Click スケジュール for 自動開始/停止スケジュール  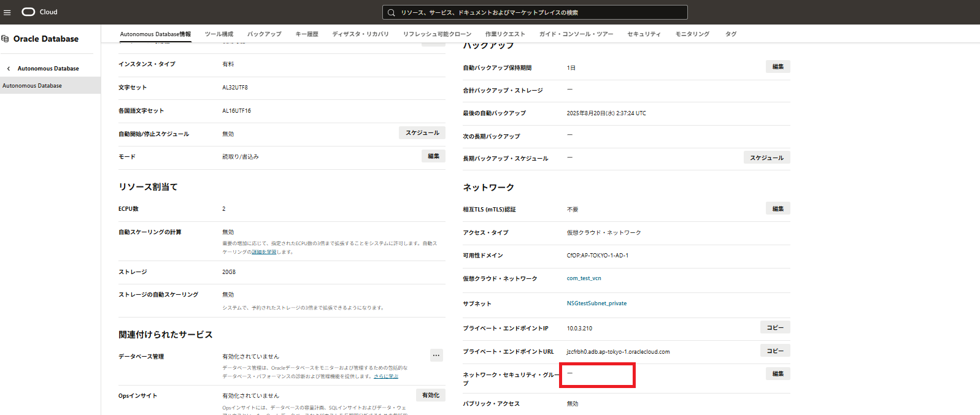(x=422, y=133)
